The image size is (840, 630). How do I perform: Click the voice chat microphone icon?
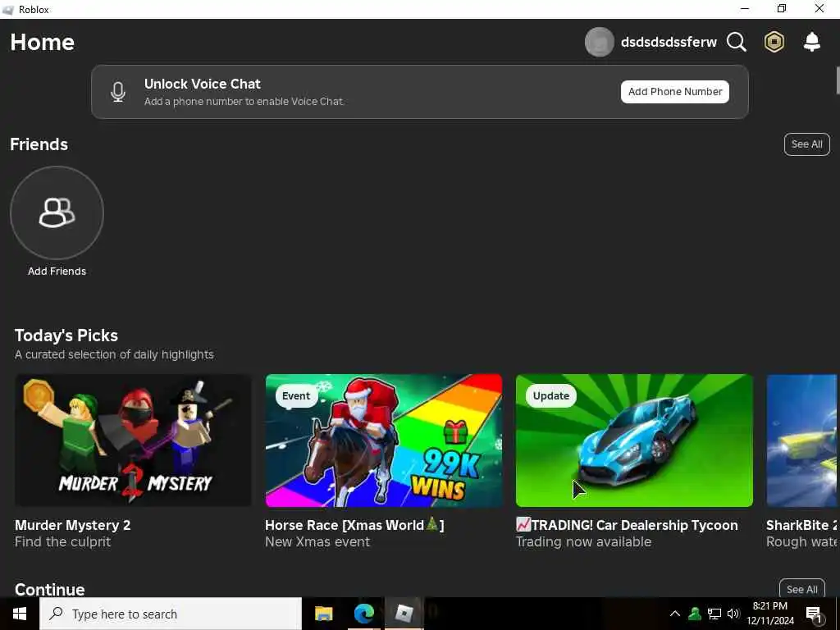(x=118, y=92)
